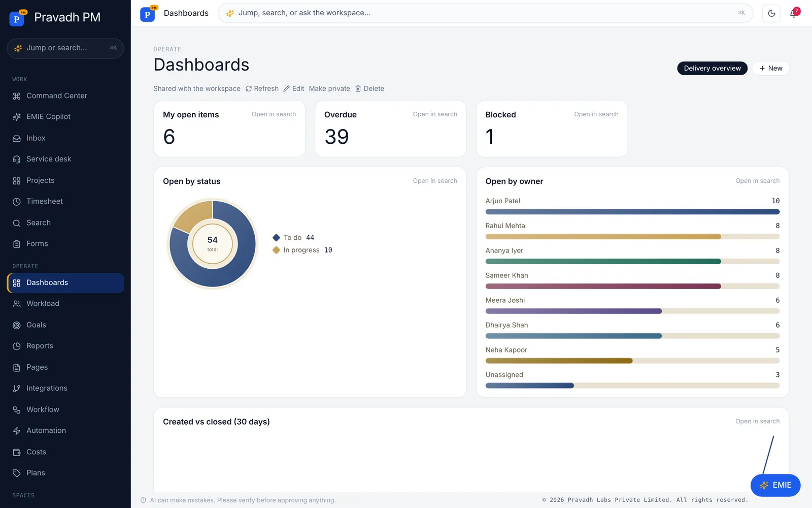Select the Delivery overview dashboard pill

[712, 68]
